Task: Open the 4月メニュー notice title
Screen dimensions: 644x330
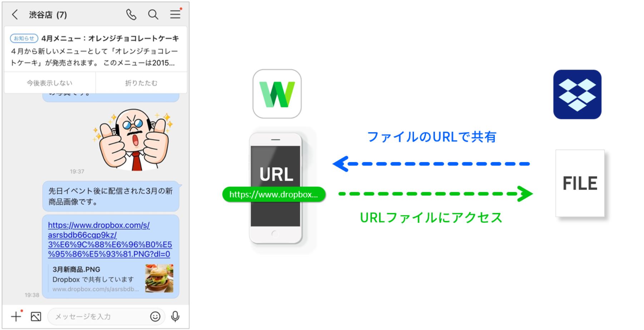Action: pyautogui.click(x=110, y=38)
